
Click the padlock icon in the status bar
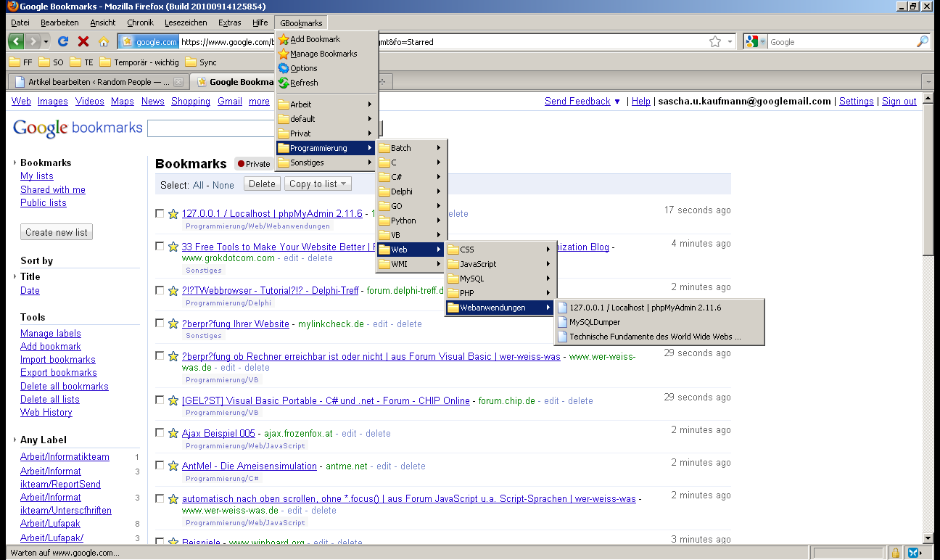896,553
